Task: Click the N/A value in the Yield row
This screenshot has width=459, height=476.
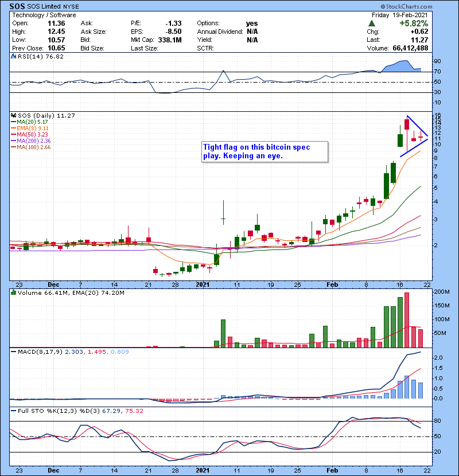Action: (252, 40)
